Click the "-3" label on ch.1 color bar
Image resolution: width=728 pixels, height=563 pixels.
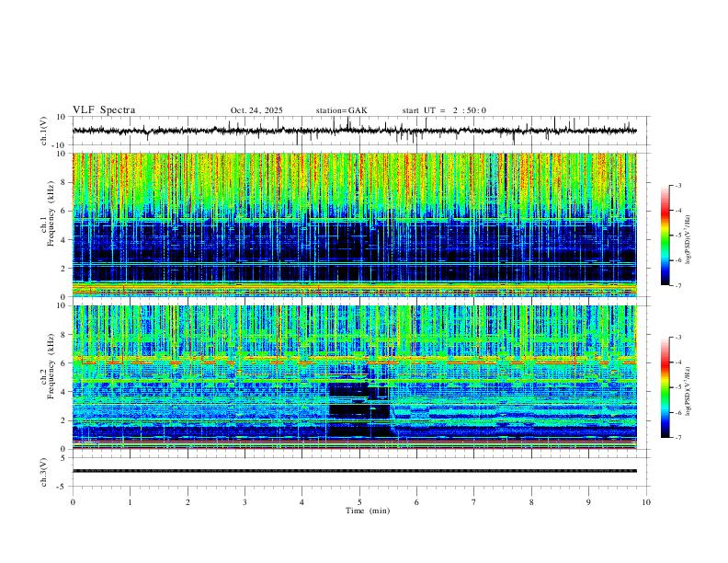tap(677, 185)
